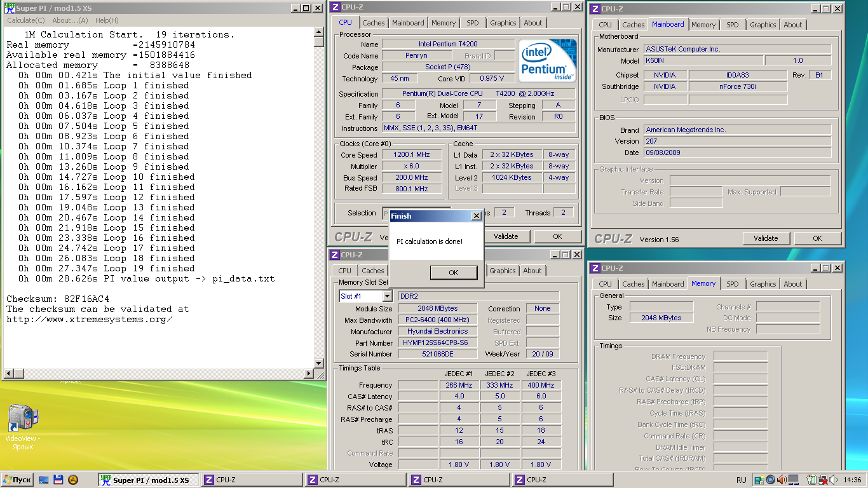Click the blue globe tray icon
The width and height of the screenshot is (868, 488).
tap(770, 480)
